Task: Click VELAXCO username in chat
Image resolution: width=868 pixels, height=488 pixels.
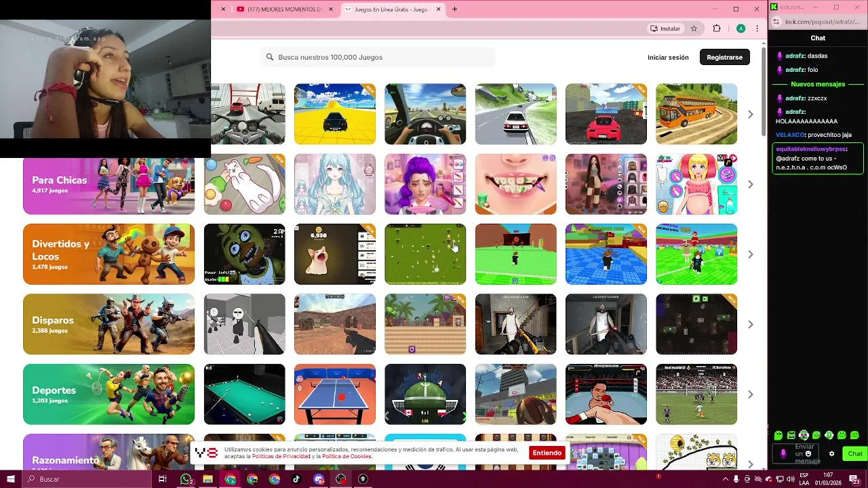Action: coord(790,135)
